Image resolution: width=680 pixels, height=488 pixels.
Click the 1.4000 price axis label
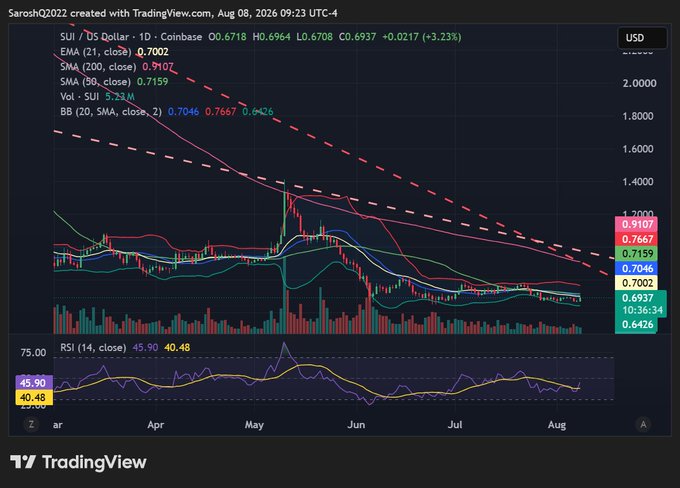click(x=638, y=182)
